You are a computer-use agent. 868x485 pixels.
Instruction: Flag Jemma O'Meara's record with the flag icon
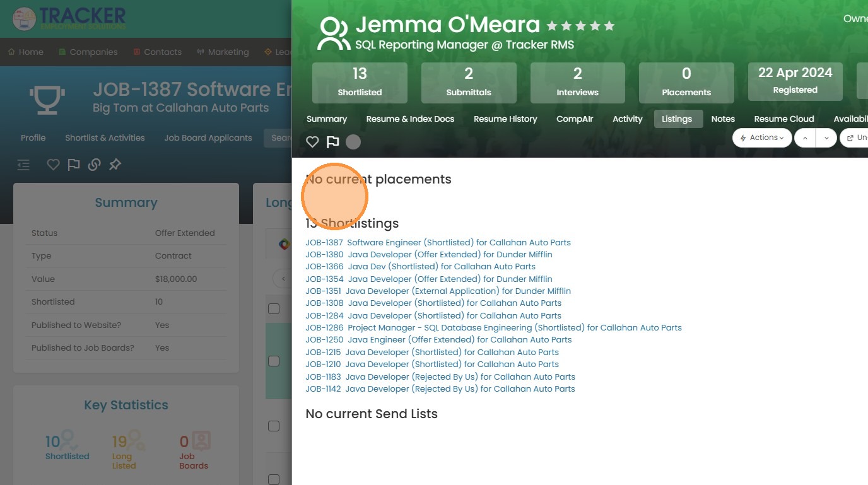(x=332, y=142)
